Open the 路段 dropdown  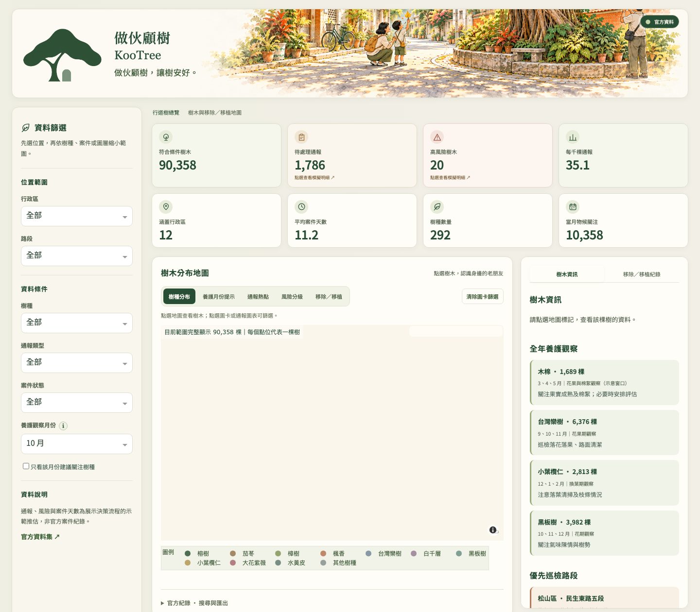[x=77, y=255]
